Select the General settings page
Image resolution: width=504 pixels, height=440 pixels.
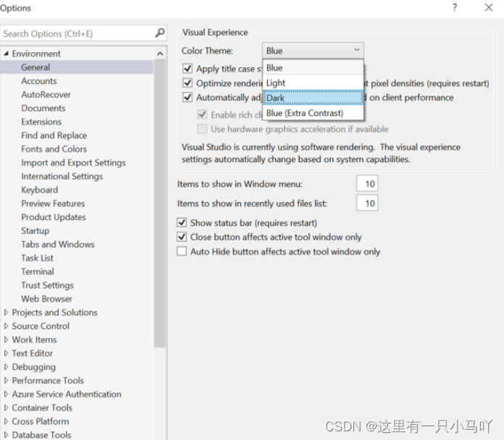(77, 67)
